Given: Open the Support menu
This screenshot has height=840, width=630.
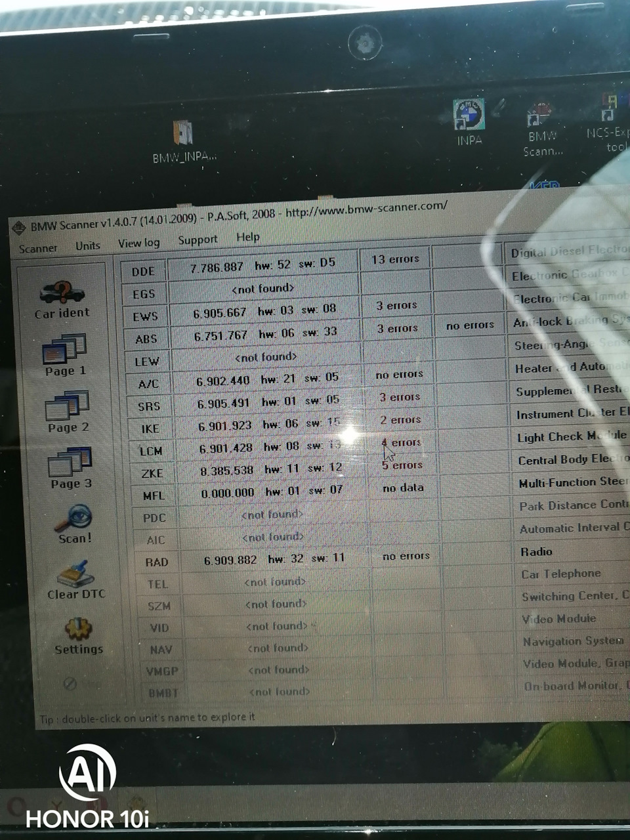Looking at the screenshot, I should click(198, 240).
